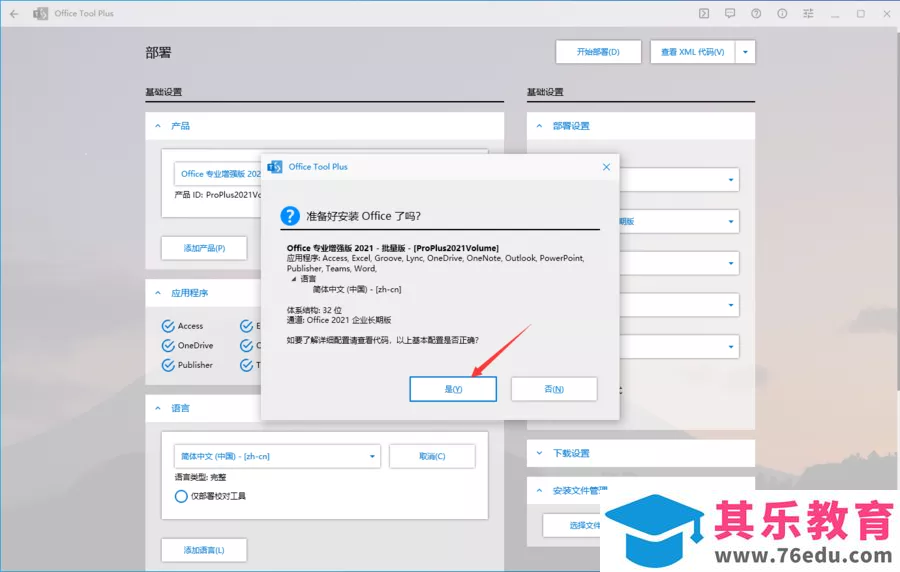Click the blue question icon in the dialog

[290, 216]
